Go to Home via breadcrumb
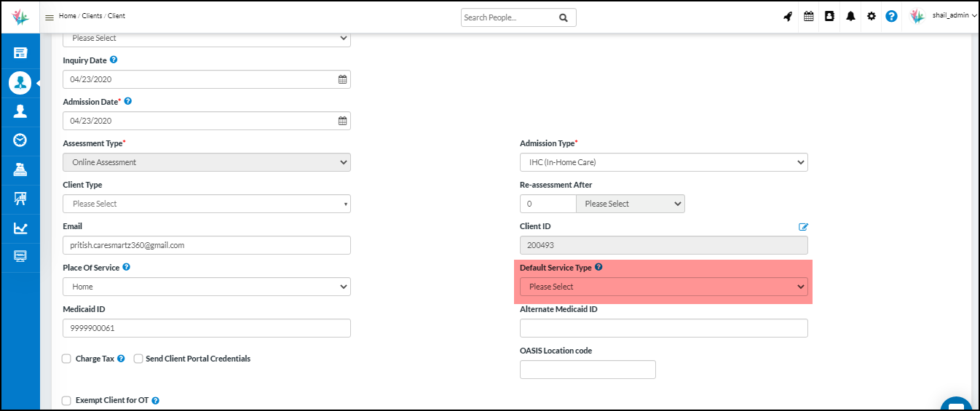The image size is (980, 411). point(67,16)
